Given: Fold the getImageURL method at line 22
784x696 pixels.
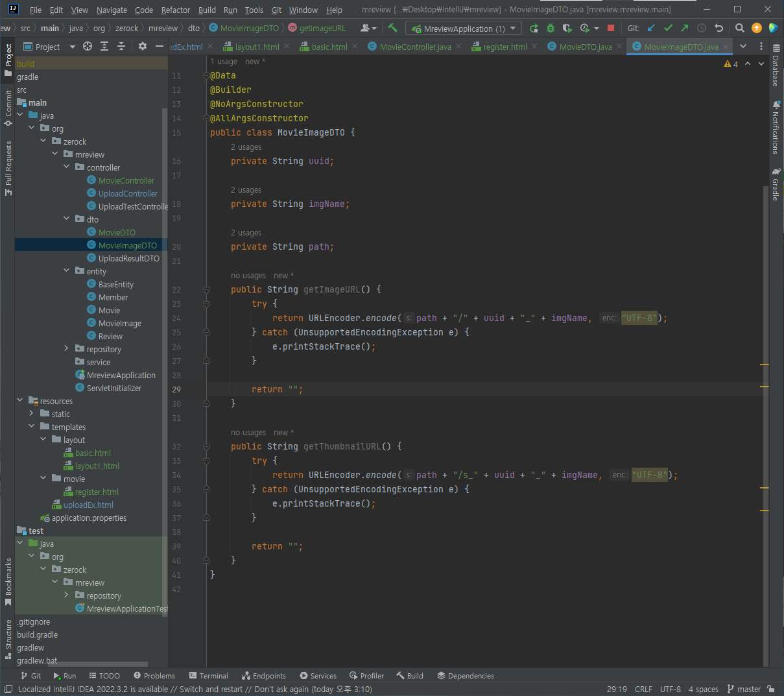Looking at the screenshot, I should point(206,289).
